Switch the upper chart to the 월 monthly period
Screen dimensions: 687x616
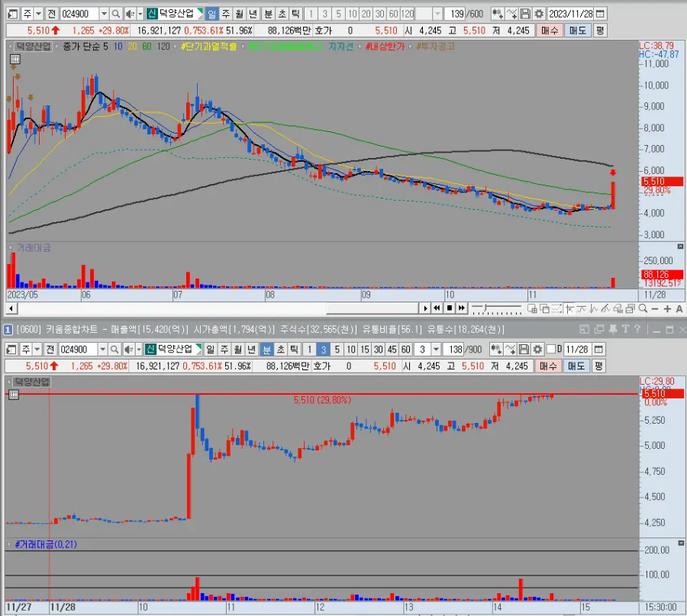(x=239, y=14)
